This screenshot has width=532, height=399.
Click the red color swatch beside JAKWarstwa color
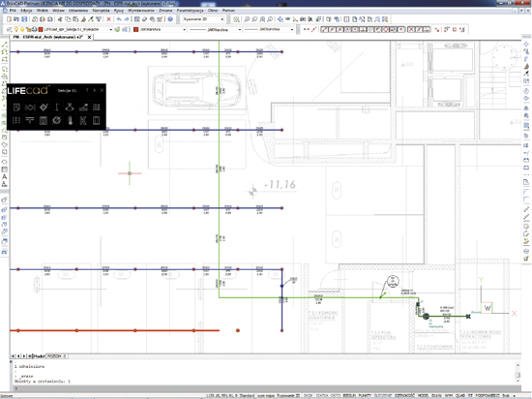[136, 30]
